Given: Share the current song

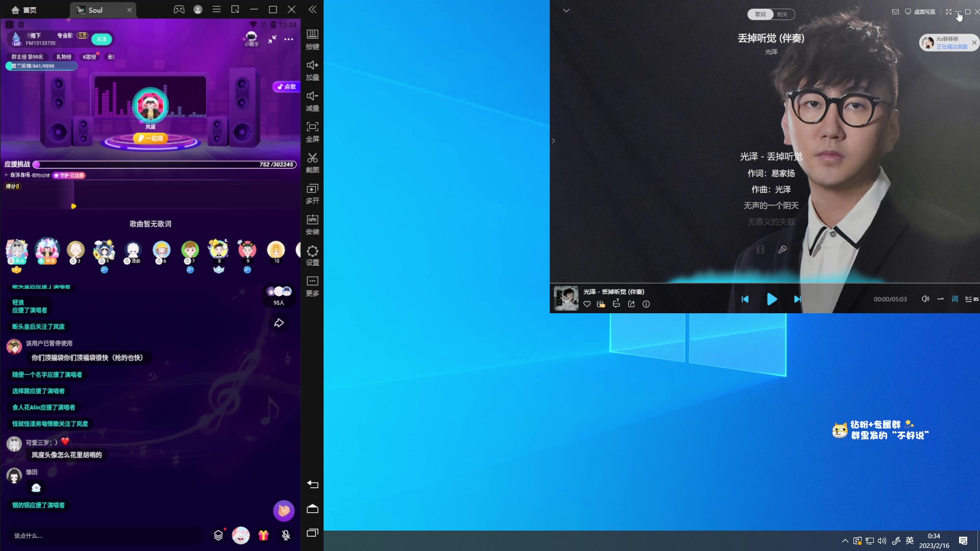Looking at the screenshot, I should pyautogui.click(x=631, y=304).
